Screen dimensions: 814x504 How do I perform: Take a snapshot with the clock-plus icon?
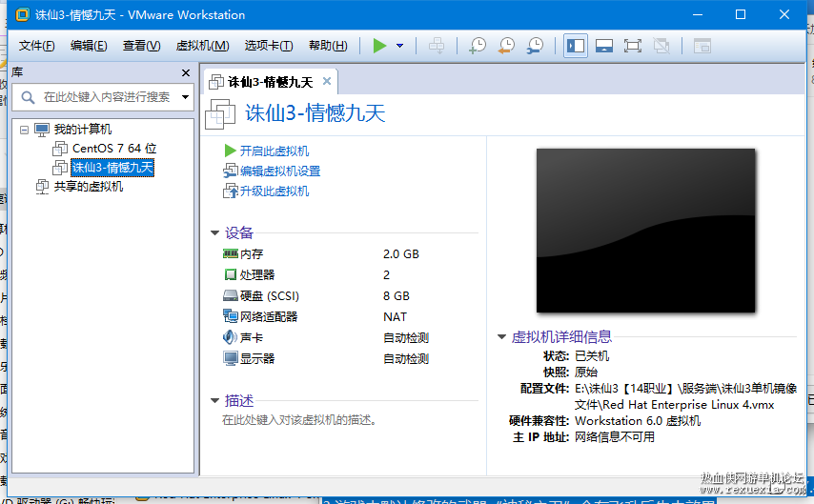478,46
